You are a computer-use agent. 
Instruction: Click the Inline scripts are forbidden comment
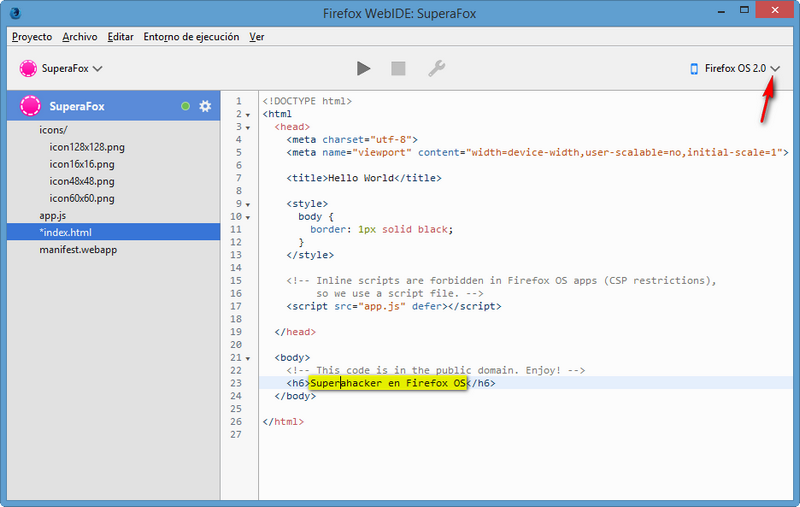[x=501, y=281]
